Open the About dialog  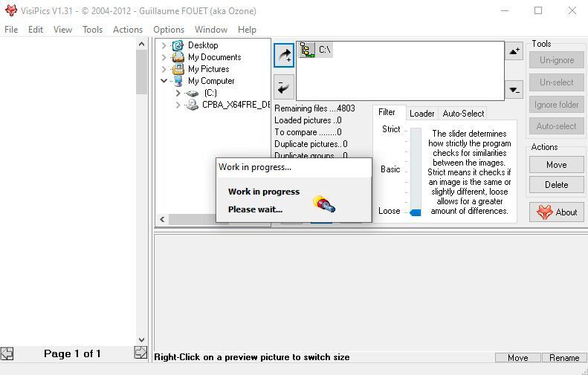tap(557, 212)
